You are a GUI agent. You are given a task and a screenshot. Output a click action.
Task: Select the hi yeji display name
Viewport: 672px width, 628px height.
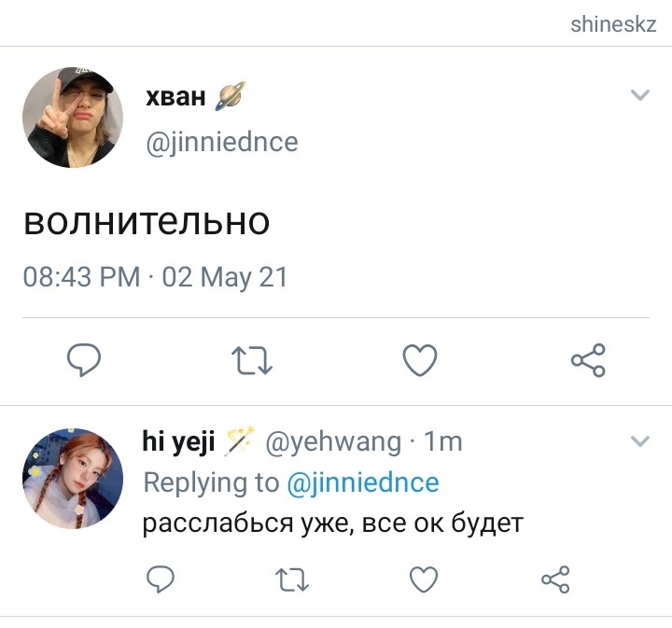(x=178, y=441)
